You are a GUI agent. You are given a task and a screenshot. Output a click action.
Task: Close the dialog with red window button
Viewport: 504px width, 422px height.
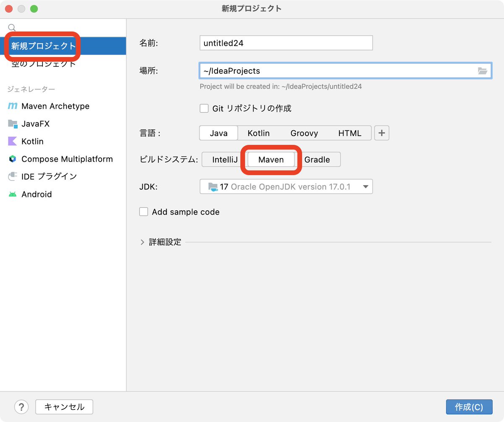pyautogui.click(x=9, y=9)
